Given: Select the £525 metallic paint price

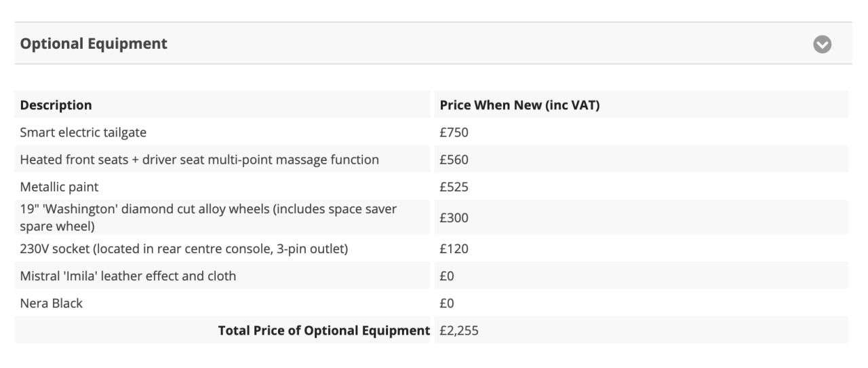Looking at the screenshot, I should 454,187.
